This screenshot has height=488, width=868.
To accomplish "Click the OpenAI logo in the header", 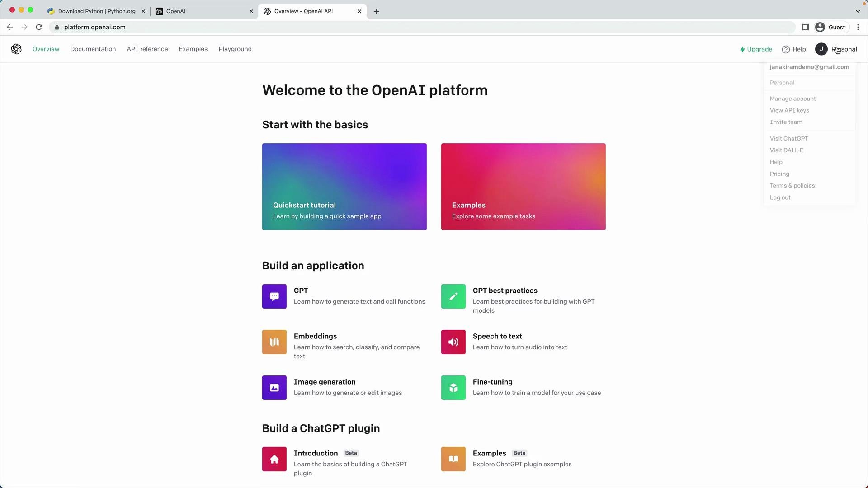I will coord(16,49).
